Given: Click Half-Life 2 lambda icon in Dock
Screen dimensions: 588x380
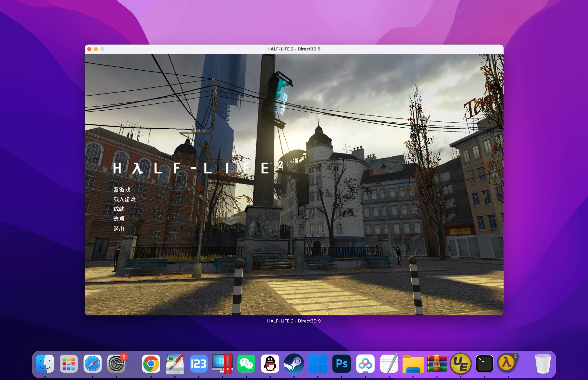Looking at the screenshot, I should point(508,363).
